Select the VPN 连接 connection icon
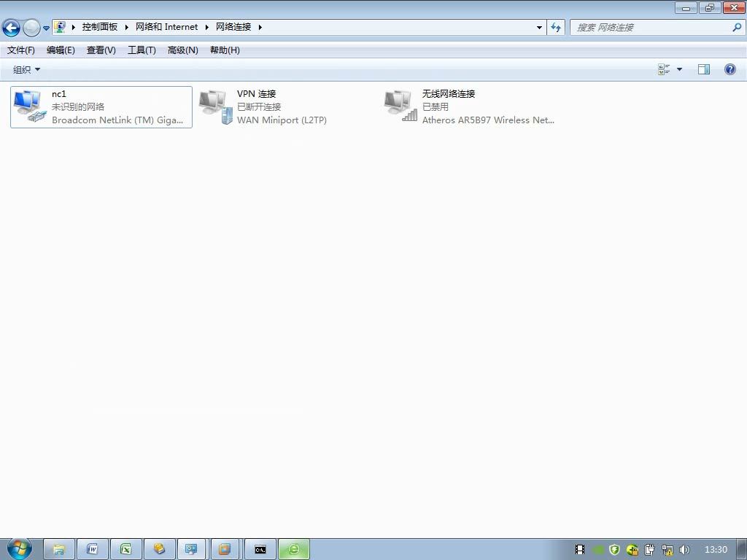 215,107
